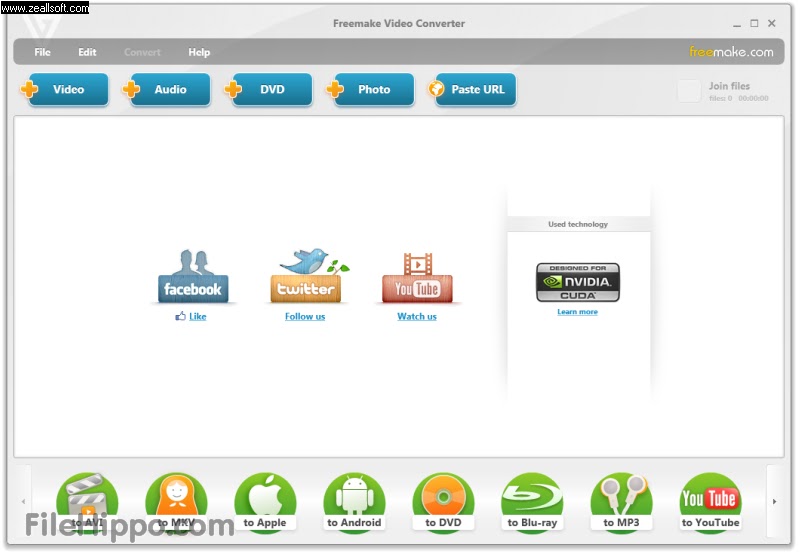
Task: Choose the to YouTube upload option
Action: [x=710, y=503]
